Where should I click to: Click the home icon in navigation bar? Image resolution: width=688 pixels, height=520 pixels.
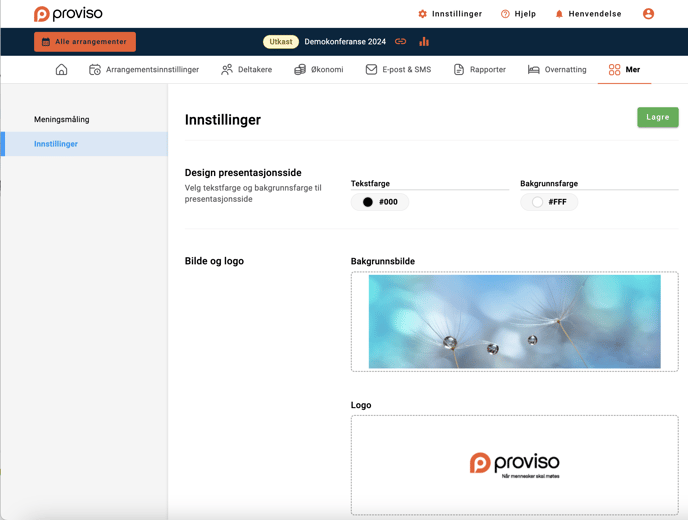[61, 70]
